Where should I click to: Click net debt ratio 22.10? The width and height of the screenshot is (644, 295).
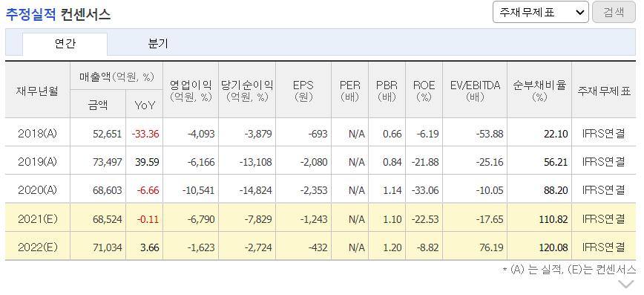coord(556,134)
